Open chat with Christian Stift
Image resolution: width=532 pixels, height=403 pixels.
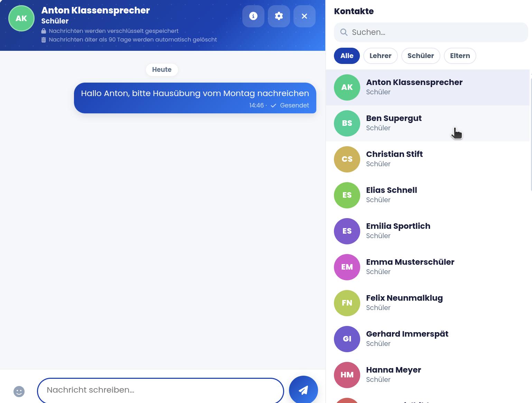428,159
